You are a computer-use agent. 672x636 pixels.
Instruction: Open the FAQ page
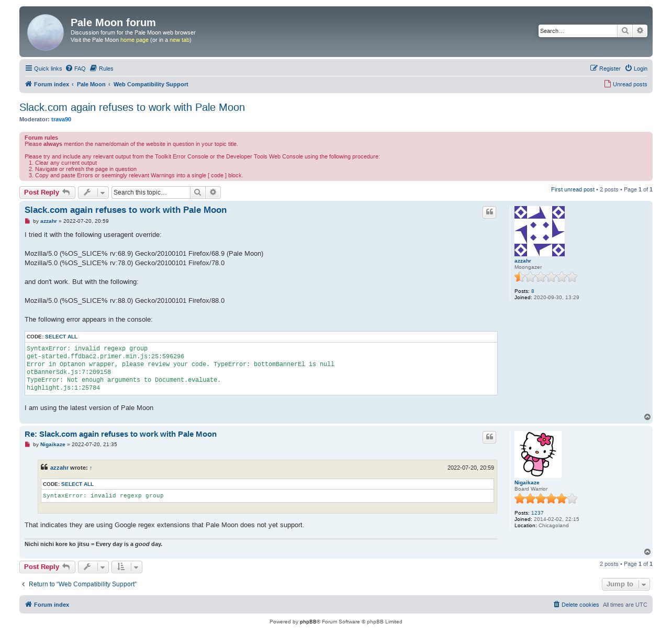[76, 69]
